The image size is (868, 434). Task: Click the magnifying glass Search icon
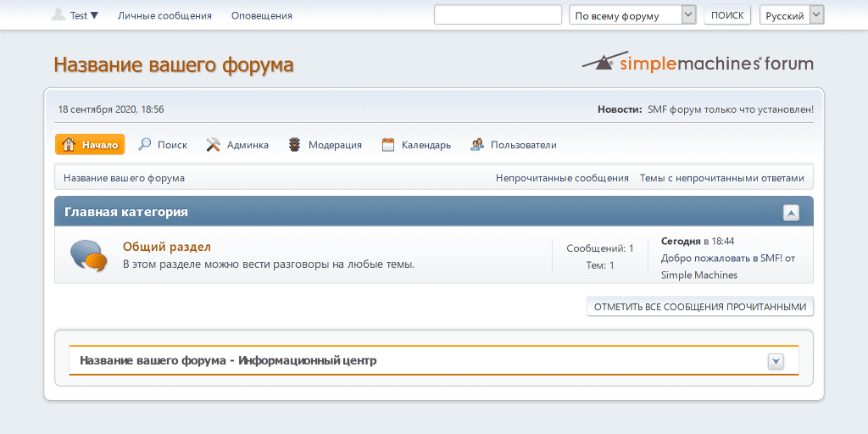click(145, 145)
